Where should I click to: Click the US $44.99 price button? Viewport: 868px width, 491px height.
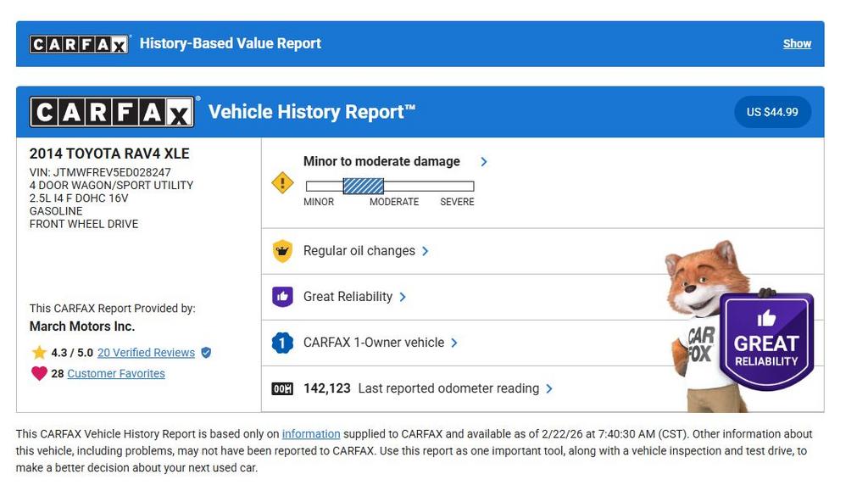point(772,112)
